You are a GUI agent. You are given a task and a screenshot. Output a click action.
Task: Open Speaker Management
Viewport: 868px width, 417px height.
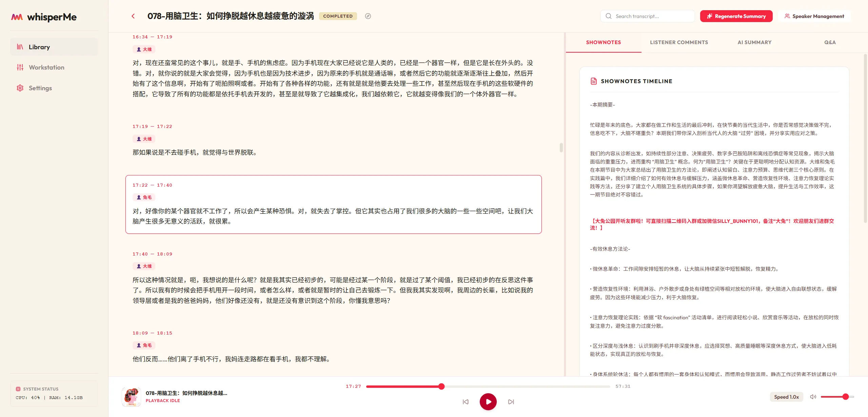pyautogui.click(x=814, y=16)
